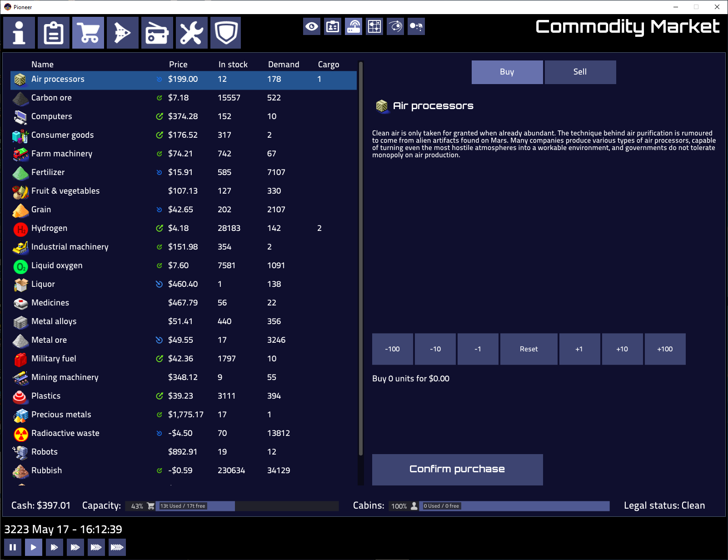This screenshot has width=728, height=560.
Task: Pause the game time
Action: tap(12, 547)
